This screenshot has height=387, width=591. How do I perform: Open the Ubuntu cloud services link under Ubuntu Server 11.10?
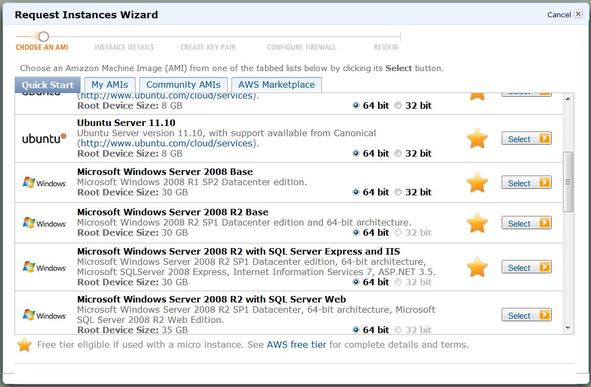(x=167, y=143)
